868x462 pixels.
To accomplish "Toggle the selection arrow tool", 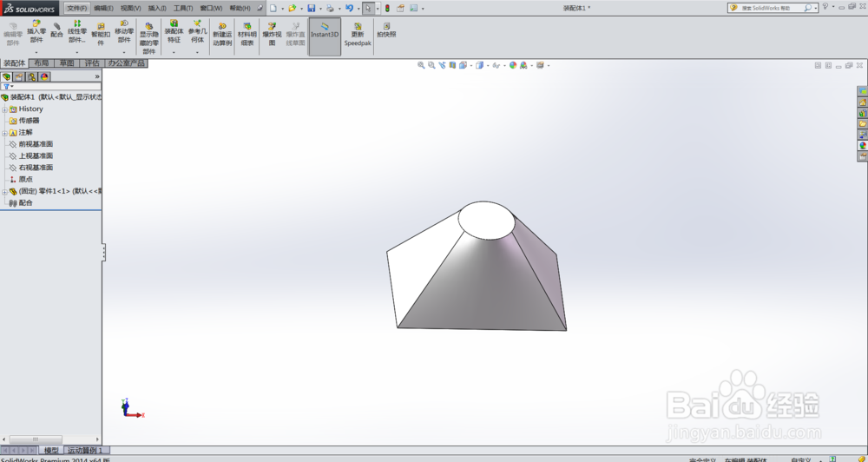I will (x=367, y=8).
